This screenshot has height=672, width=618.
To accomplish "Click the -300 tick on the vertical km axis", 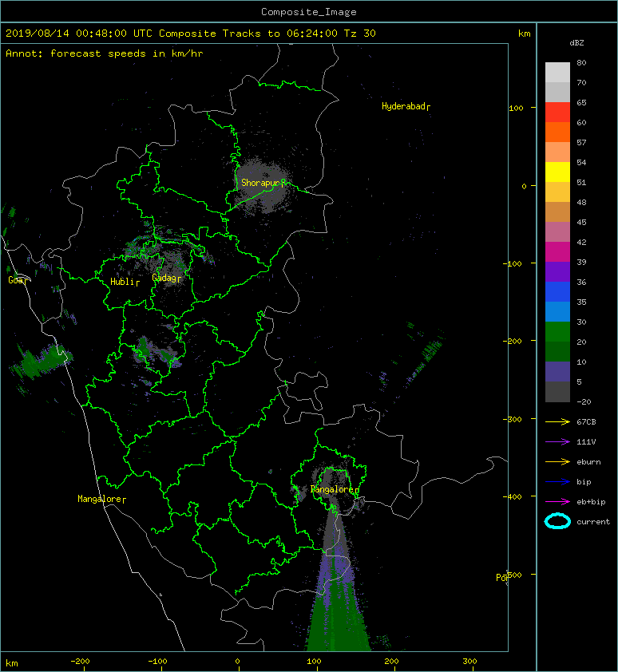I will 513,419.
